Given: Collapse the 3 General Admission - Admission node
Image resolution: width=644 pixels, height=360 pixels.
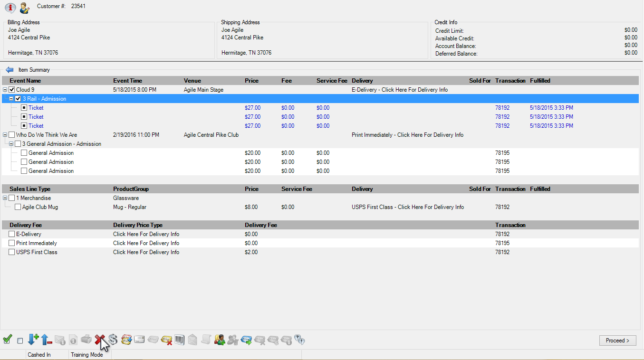Looking at the screenshot, I should pyautogui.click(x=11, y=144).
